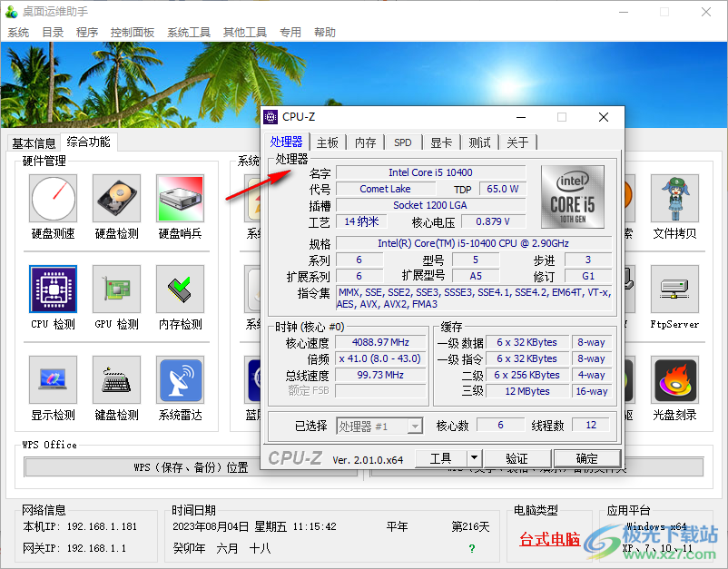728x569 pixels.
Task: Switch to the 内存 tab in CPU-Z
Action: [x=366, y=142]
